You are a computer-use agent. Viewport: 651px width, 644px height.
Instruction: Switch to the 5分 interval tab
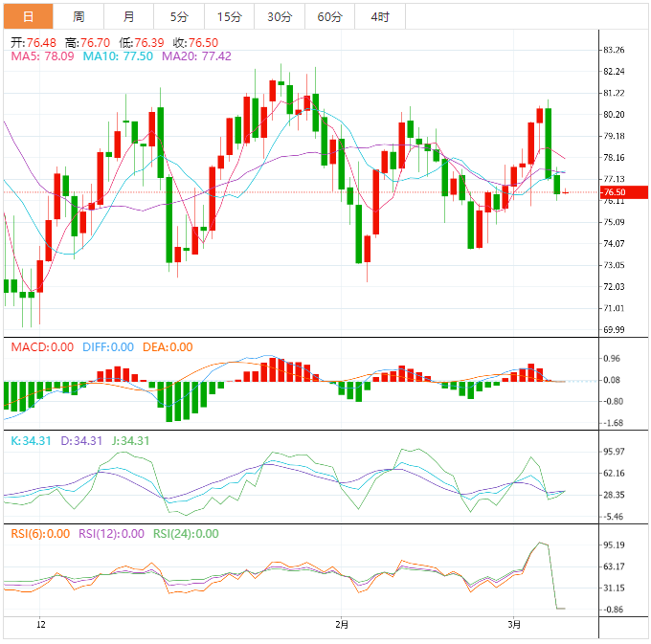click(x=179, y=16)
